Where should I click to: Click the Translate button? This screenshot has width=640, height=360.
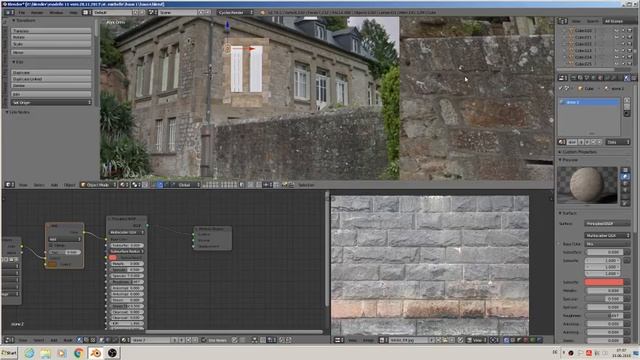pyautogui.click(x=51, y=31)
